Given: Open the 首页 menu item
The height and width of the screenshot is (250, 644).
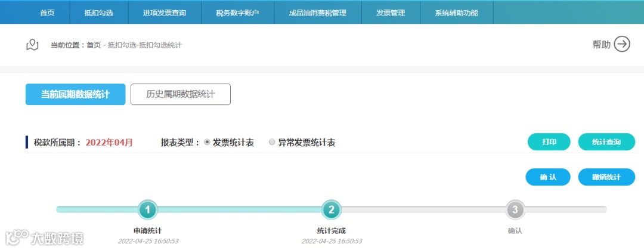Looking at the screenshot, I should coord(47,13).
